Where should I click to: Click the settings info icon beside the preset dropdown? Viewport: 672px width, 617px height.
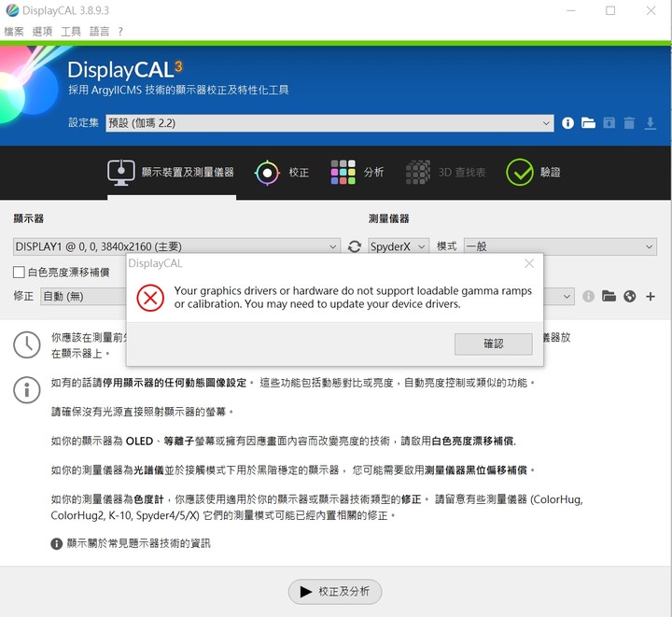(567, 123)
